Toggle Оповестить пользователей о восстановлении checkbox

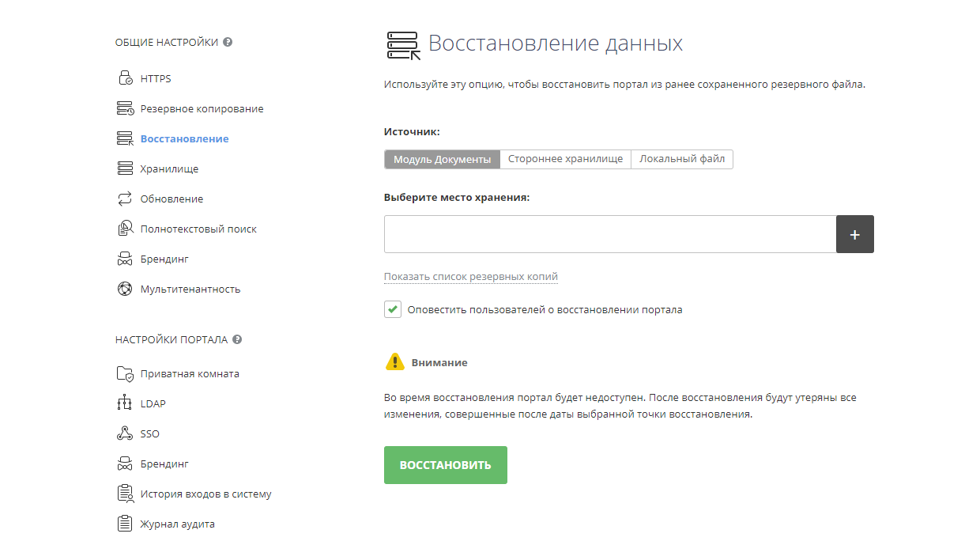pos(393,309)
